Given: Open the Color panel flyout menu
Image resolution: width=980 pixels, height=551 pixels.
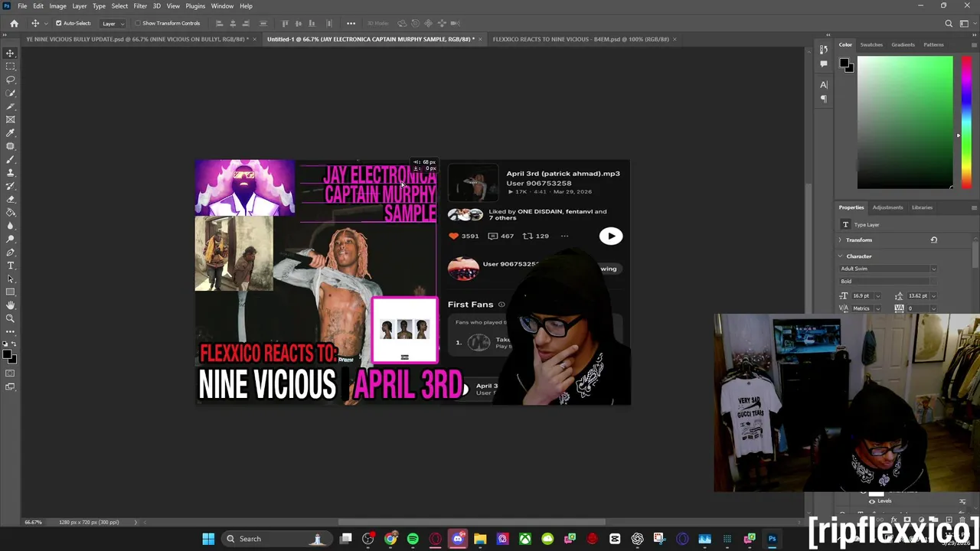Looking at the screenshot, I should tap(973, 44).
